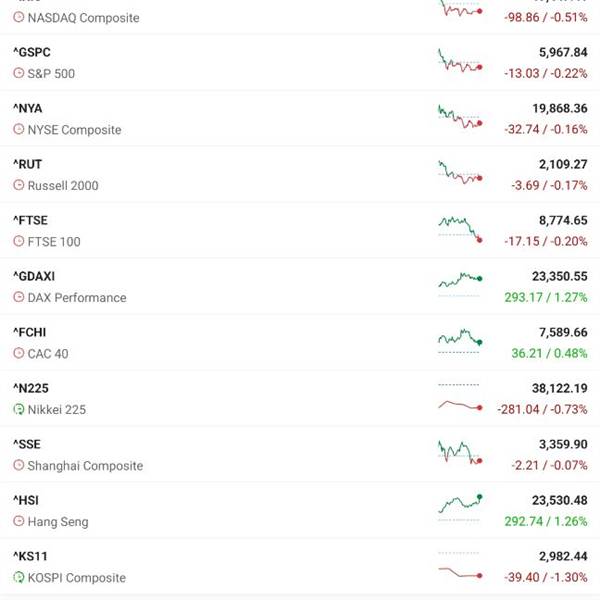600x600 pixels.
Task: Click the Hang Seng change 292.74 / 1.26%
Action: 546,521
